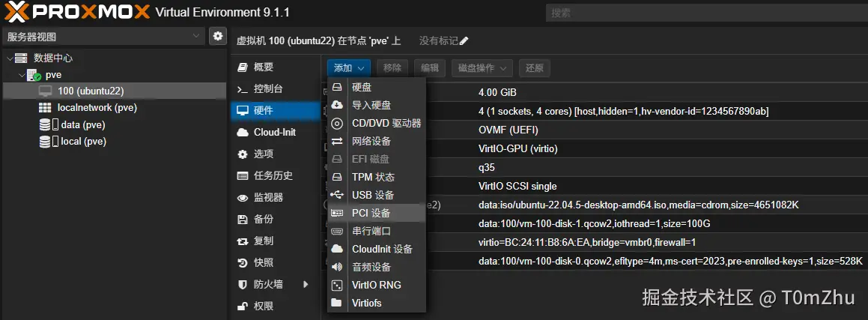Click the datacenter server icon

click(x=21, y=58)
